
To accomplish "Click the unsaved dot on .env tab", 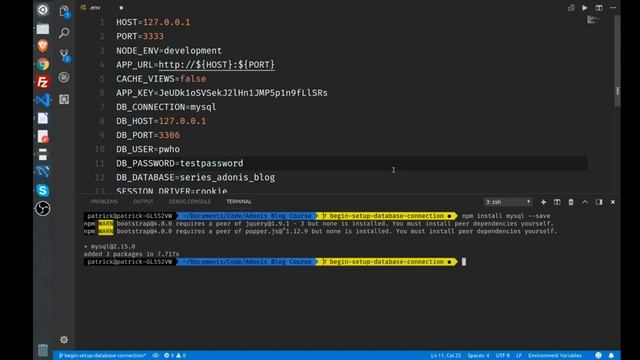I will tap(121, 8).
